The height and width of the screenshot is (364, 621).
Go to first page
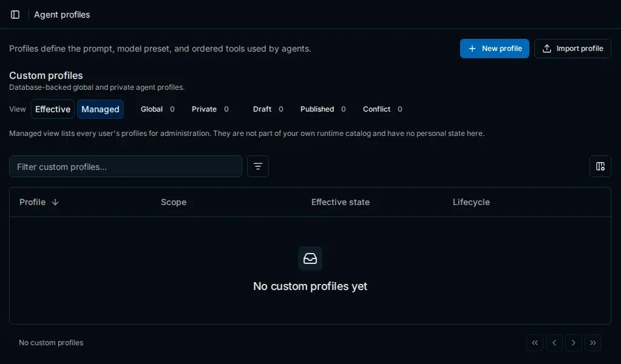pyautogui.click(x=535, y=343)
